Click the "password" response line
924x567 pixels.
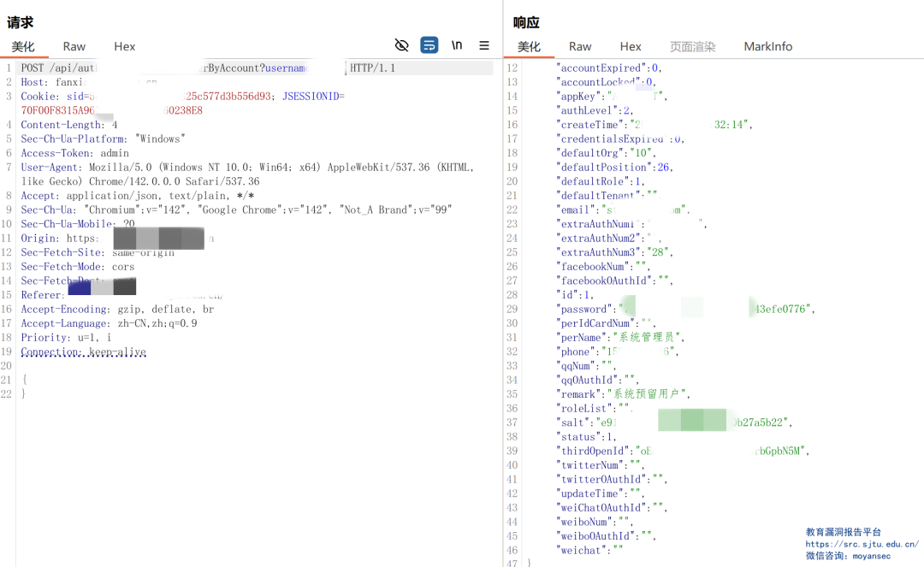click(686, 309)
